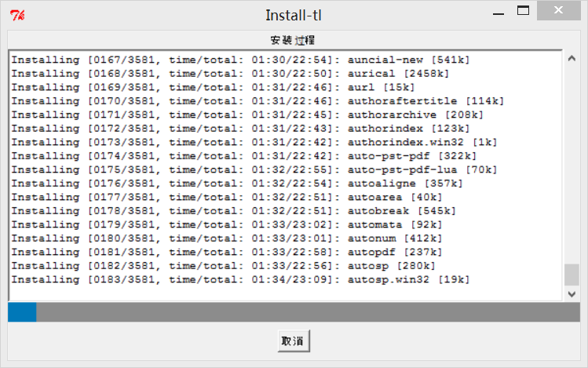Click the scrollbar thumb in log area

572,275
